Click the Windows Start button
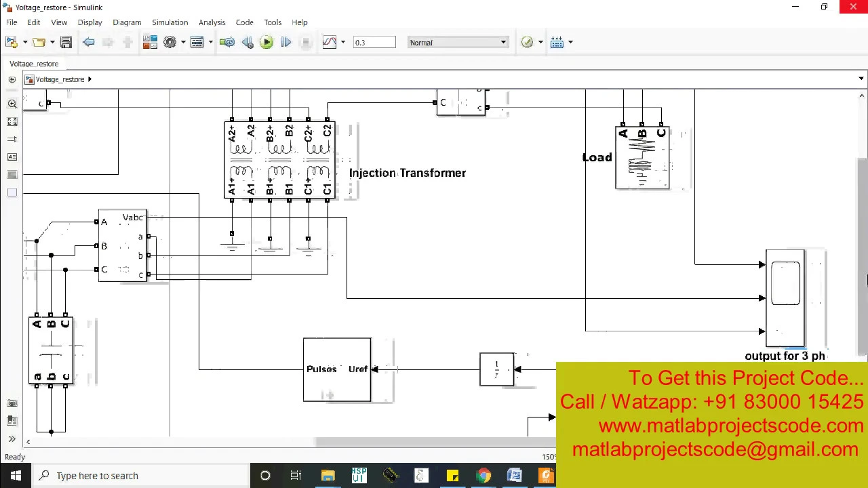The image size is (868, 488). point(16,476)
